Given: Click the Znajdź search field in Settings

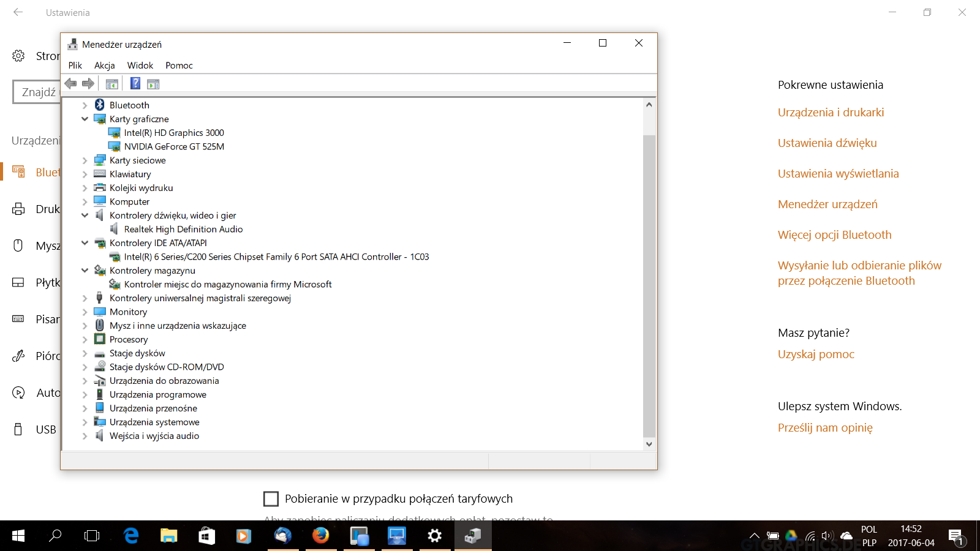Looking at the screenshot, I should tap(37, 92).
